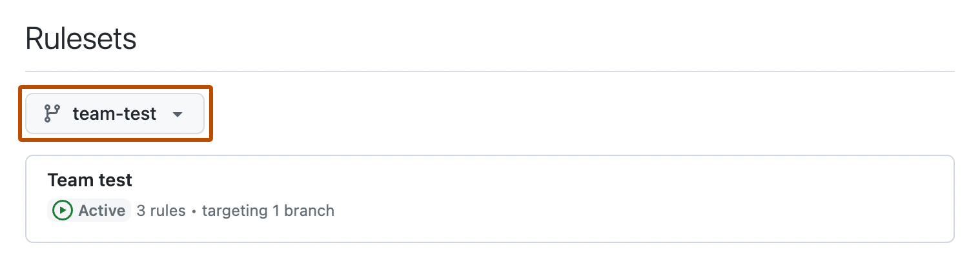Viewport: 980px width, 272px height.
Task: Click the git branch icon in selector
Action: [51, 114]
